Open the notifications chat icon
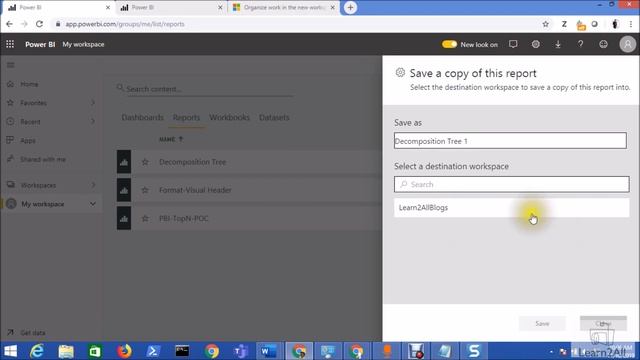This screenshot has width=640, height=360. click(513, 44)
